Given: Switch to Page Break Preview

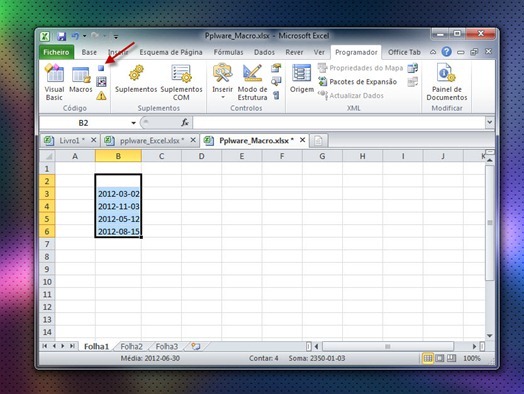Looking at the screenshot, I should [451, 359].
